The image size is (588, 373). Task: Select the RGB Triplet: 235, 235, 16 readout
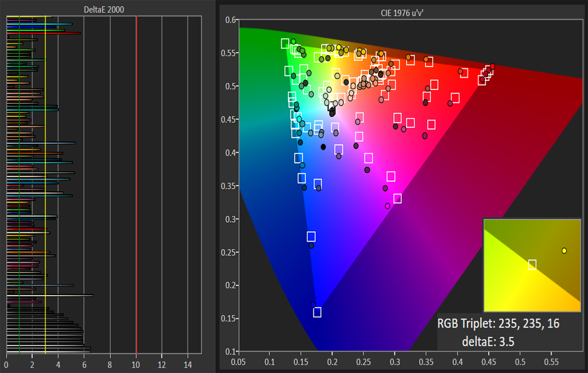[498, 323]
